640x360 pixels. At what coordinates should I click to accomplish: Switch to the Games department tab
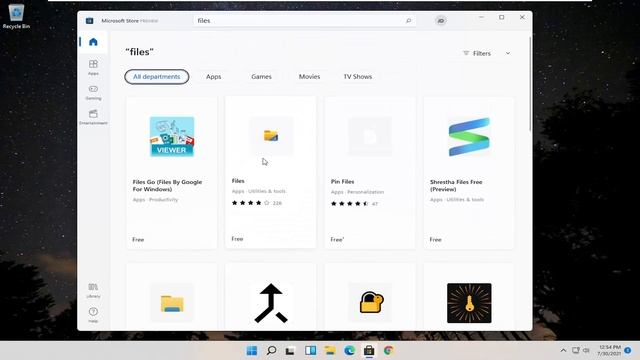tap(261, 77)
